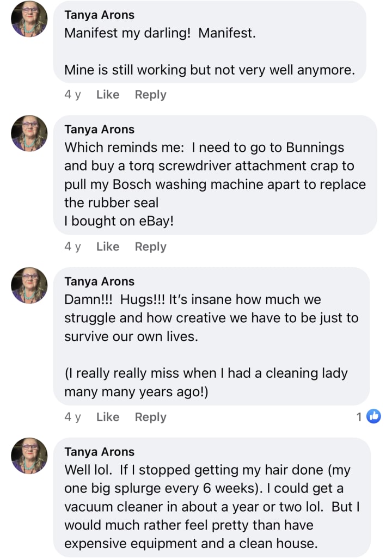
Task: Like the 'Manifest my darling' comment
Action: coord(107,95)
